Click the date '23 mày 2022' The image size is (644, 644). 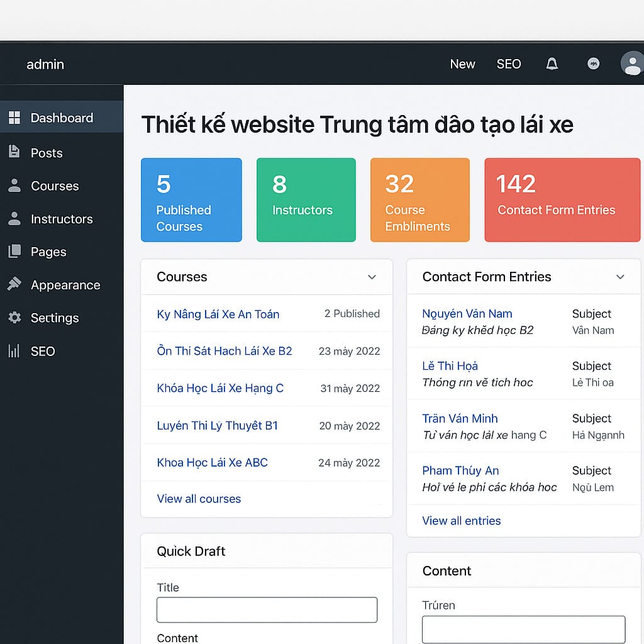[x=349, y=351]
